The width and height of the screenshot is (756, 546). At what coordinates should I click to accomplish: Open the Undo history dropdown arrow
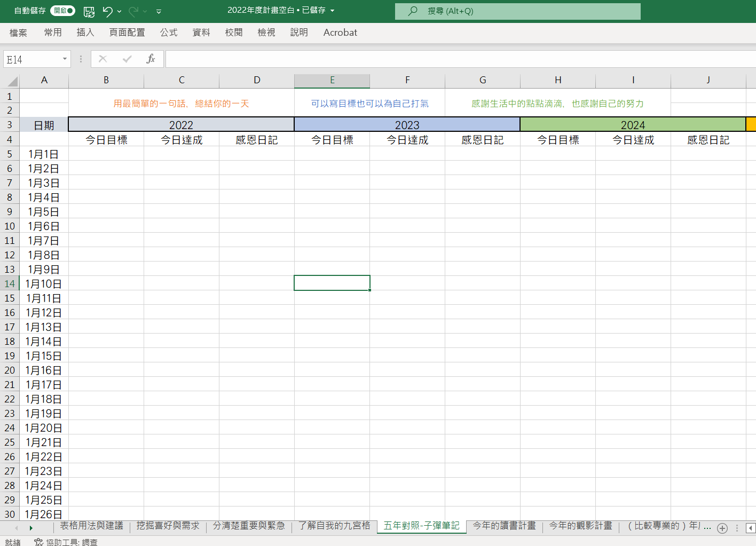click(x=119, y=11)
